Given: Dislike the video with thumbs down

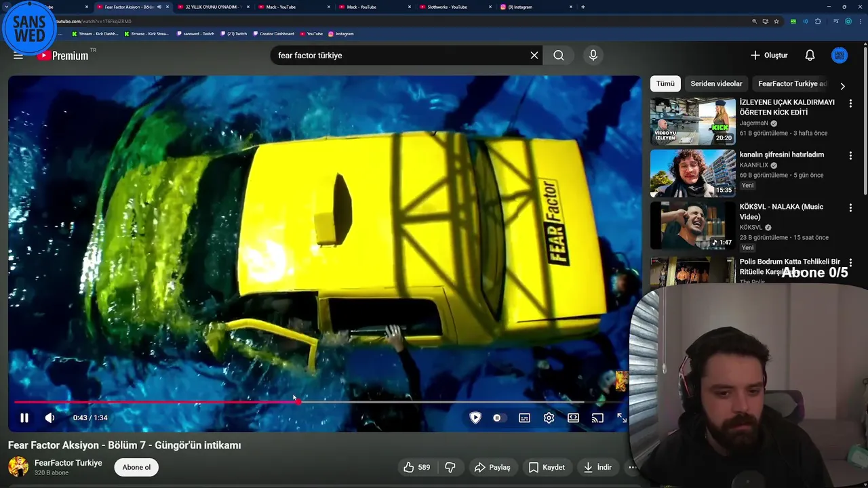Looking at the screenshot, I should coord(450,467).
